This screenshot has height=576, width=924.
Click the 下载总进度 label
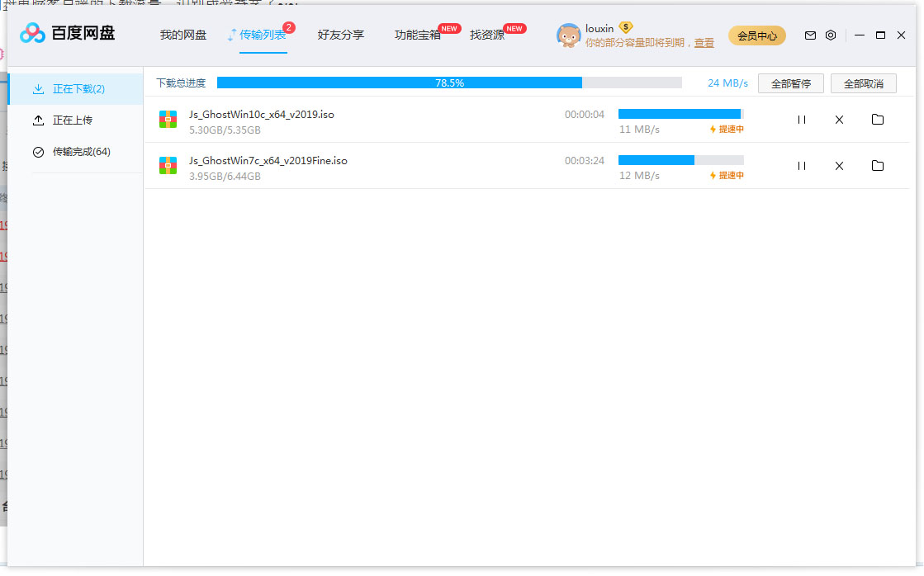tap(181, 83)
